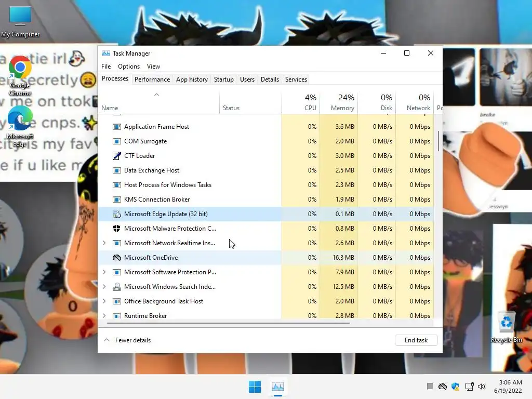Open the clock showing 3:06 AM 6/19/2022
The width and height of the screenshot is (532, 399).
click(x=508, y=387)
